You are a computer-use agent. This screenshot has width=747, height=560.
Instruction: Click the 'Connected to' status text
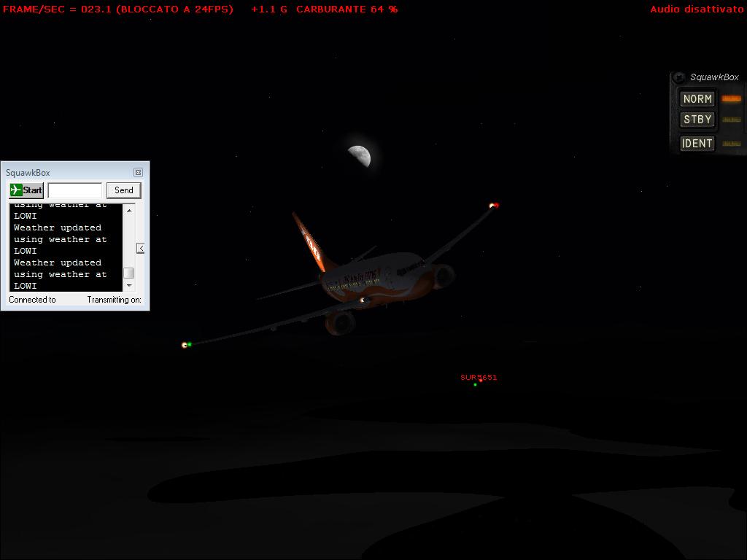tap(32, 300)
